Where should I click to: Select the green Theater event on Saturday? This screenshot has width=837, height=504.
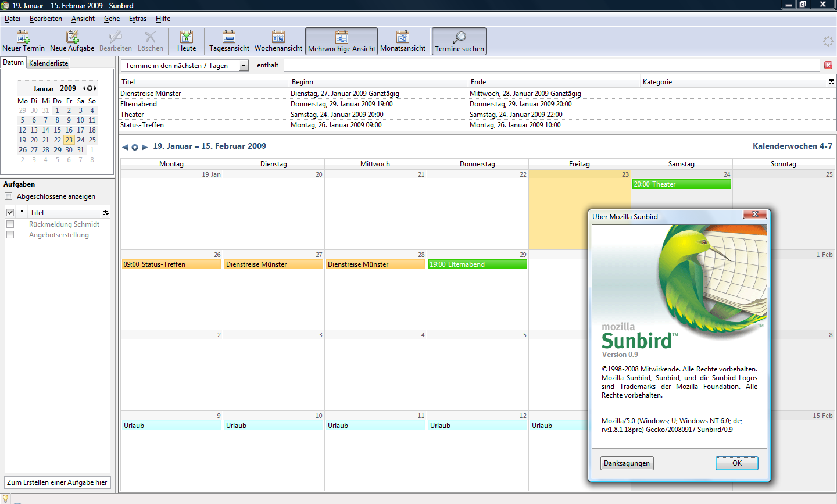(681, 184)
